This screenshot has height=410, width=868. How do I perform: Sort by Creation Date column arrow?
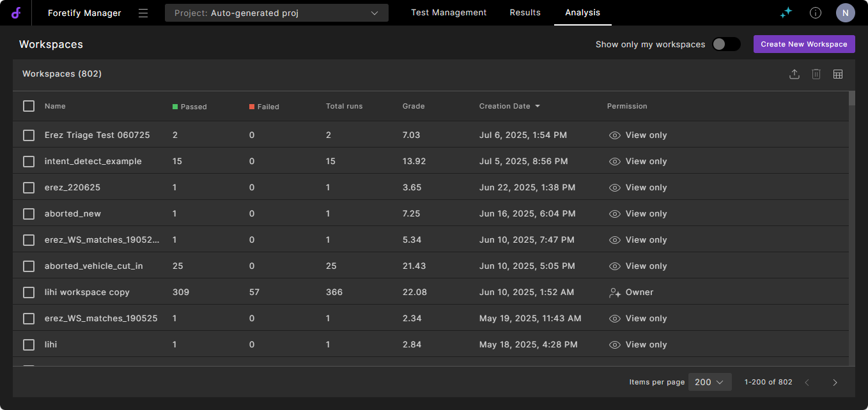point(538,106)
